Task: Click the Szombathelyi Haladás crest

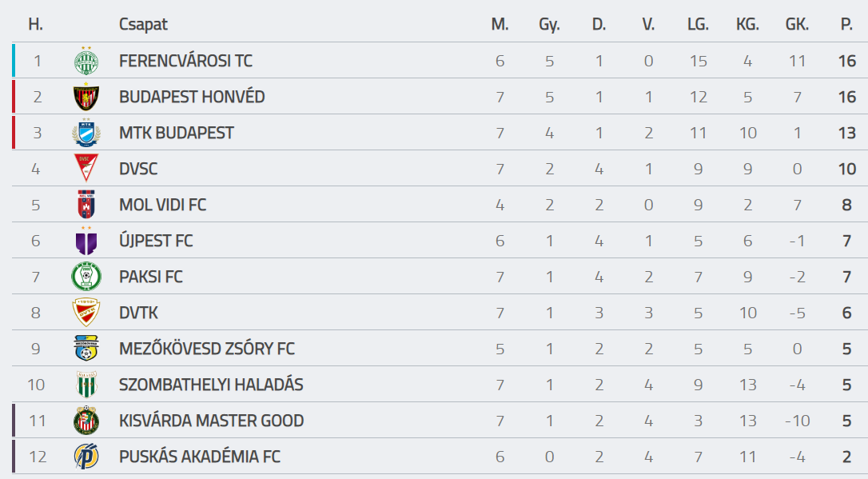Action: (86, 385)
